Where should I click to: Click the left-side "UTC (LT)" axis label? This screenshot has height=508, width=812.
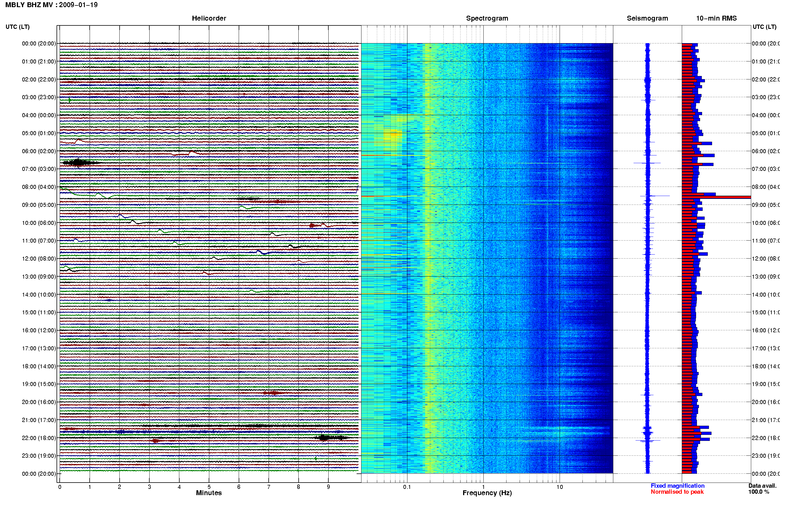(17, 27)
